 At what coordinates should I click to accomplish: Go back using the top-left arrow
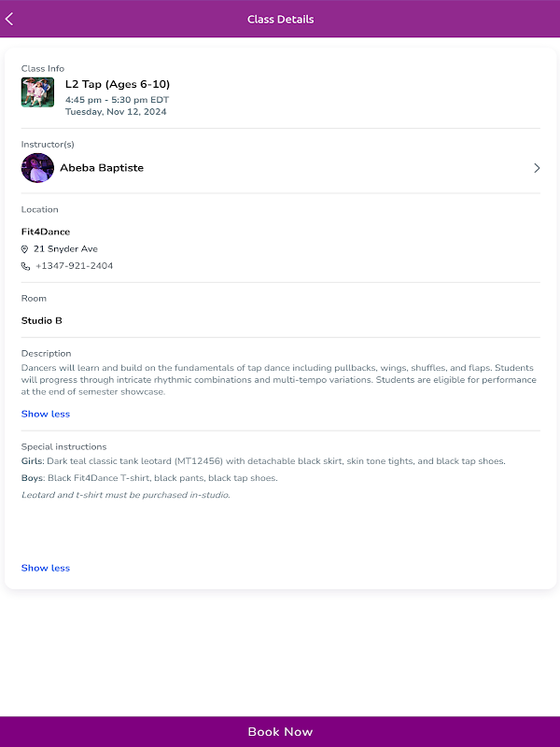point(10,19)
